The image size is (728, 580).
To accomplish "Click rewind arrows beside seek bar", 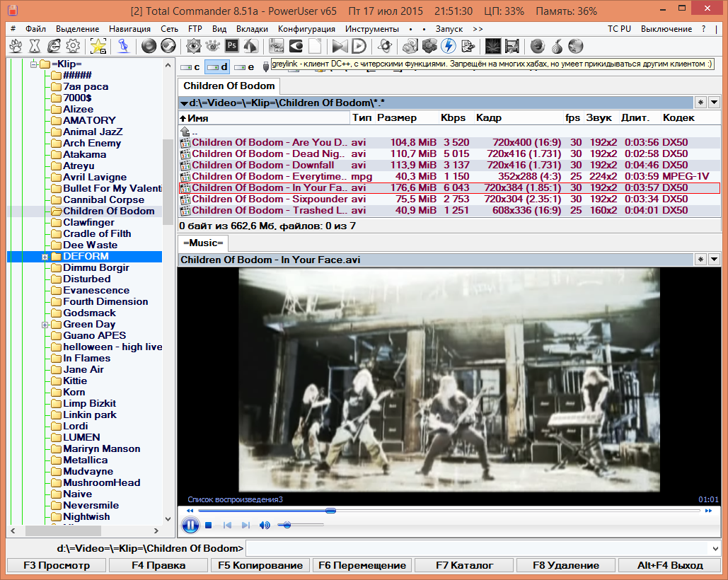I will [x=190, y=511].
